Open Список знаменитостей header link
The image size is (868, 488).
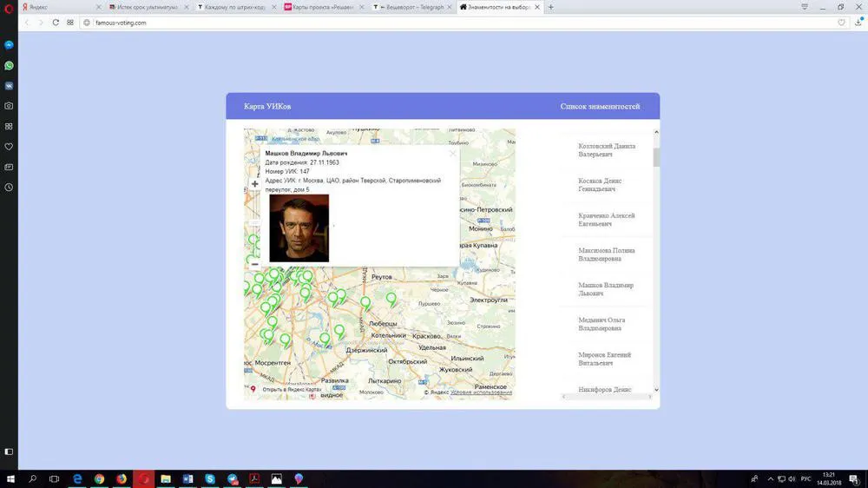(x=600, y=106)
